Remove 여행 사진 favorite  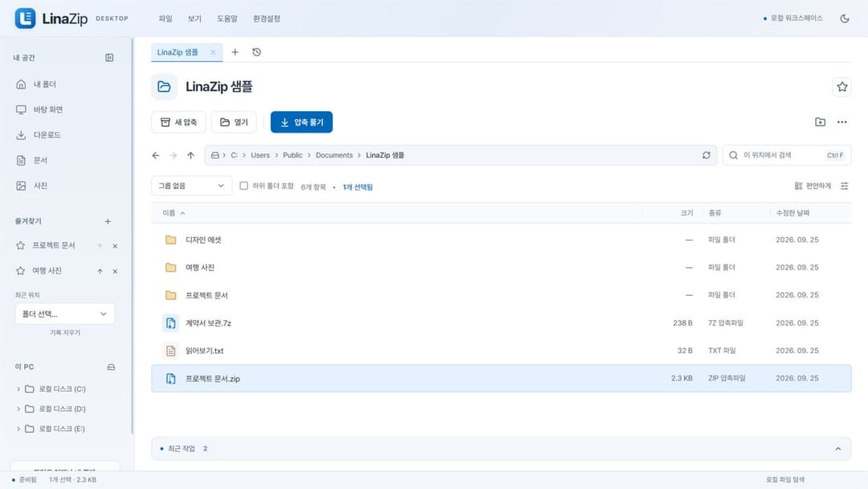coord(115,271)
